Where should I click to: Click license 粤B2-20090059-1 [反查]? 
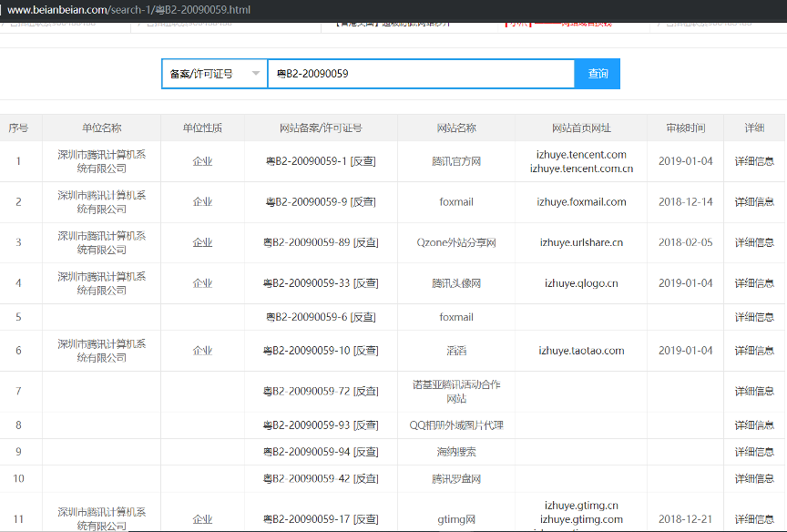(321, 161)
